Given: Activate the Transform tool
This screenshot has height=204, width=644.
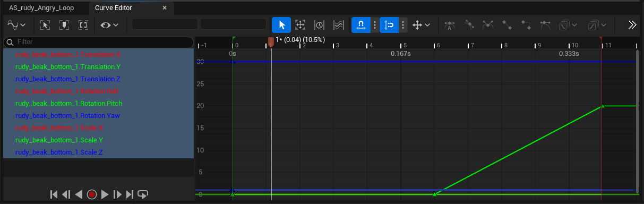Looking at the screenshot, I should point(300,24).
